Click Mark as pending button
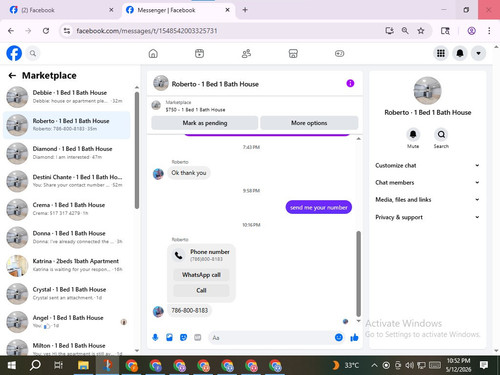Image resolution: width=500 pixels, height=375 pixels. pyautogui.click(x=205, y=123)
